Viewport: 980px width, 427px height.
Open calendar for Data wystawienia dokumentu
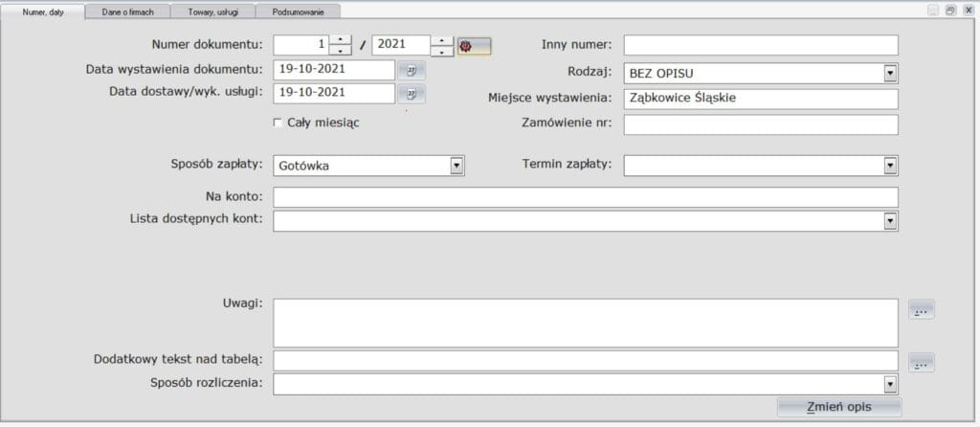(412, 70)
